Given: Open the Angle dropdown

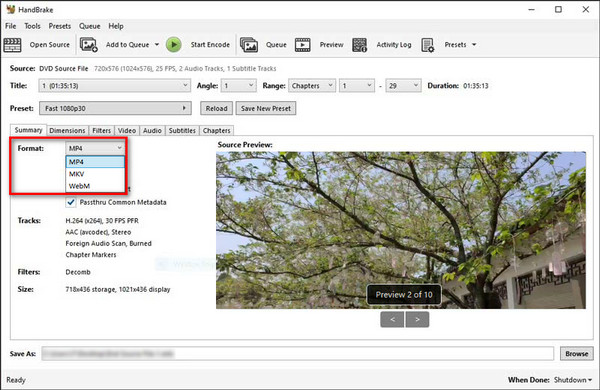Looking at the screenshot, I should [238, 86].
